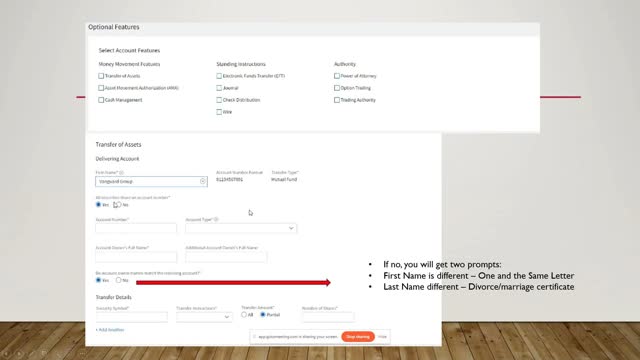Check the Power of Attorney box
Screen dimensions: 640x360
click(337, 76)
